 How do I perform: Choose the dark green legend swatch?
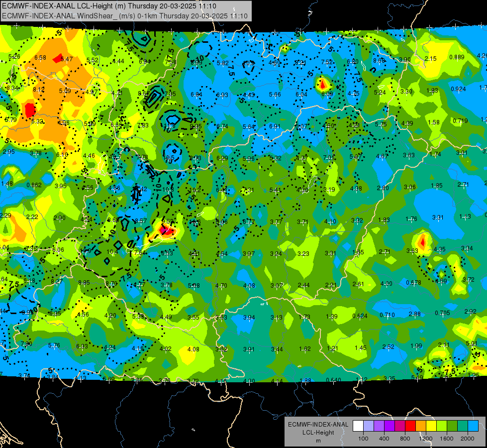(452, 426)
